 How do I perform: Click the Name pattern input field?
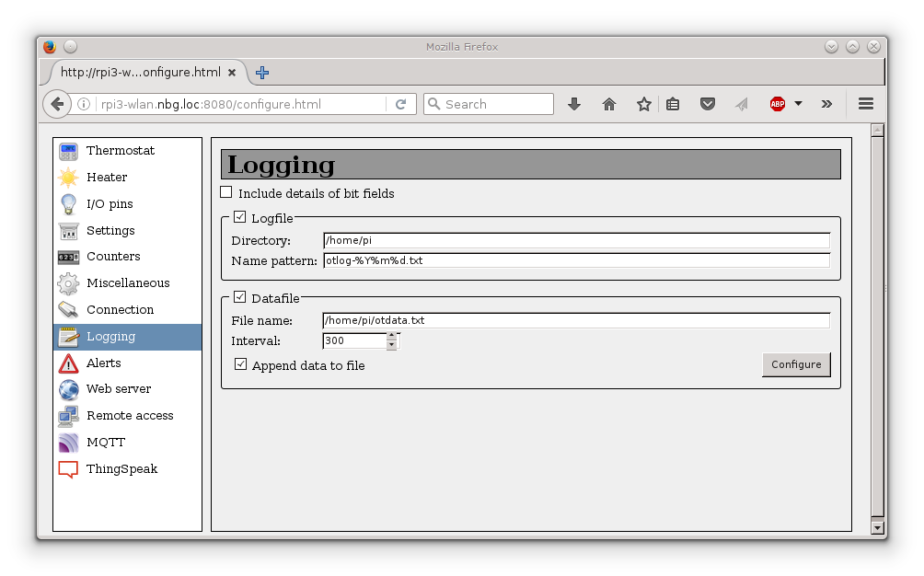click(x=576, y=260)
